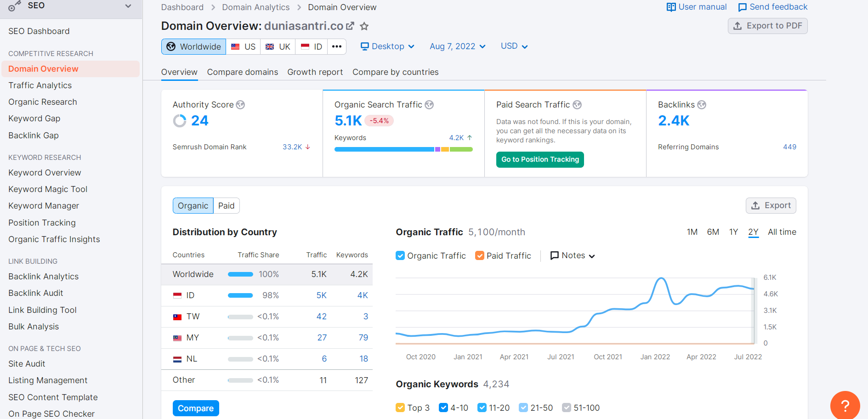Set chart range to 6M

[x=713, y=232]
